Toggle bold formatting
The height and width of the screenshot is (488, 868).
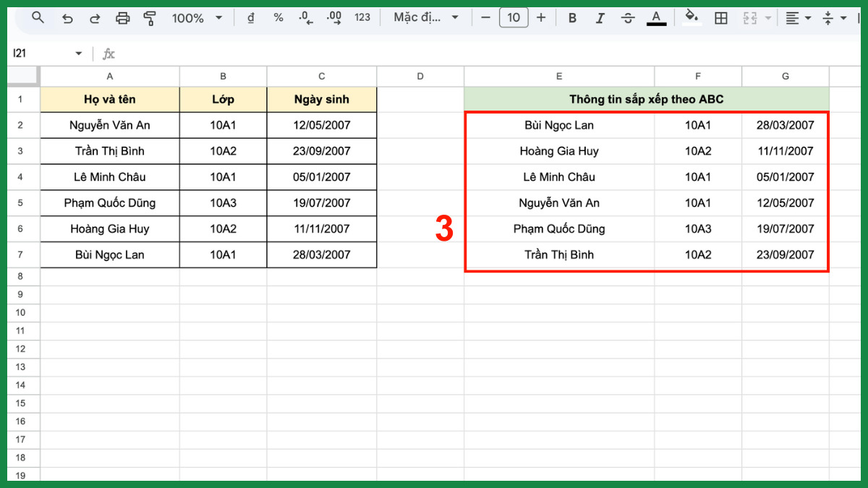coord(572,18)
